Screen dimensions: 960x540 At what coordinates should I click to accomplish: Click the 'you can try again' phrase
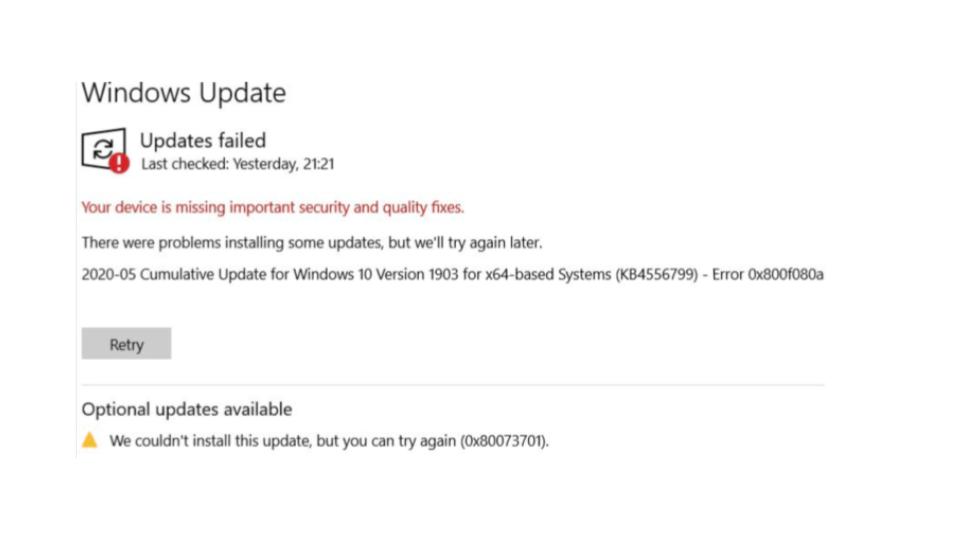(399, 441)
